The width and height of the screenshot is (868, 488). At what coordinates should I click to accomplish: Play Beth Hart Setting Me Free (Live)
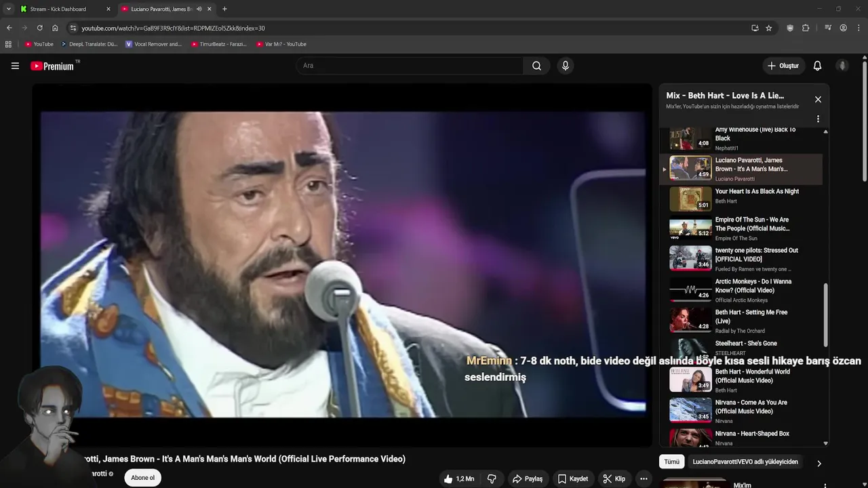[x=741, y=321]
